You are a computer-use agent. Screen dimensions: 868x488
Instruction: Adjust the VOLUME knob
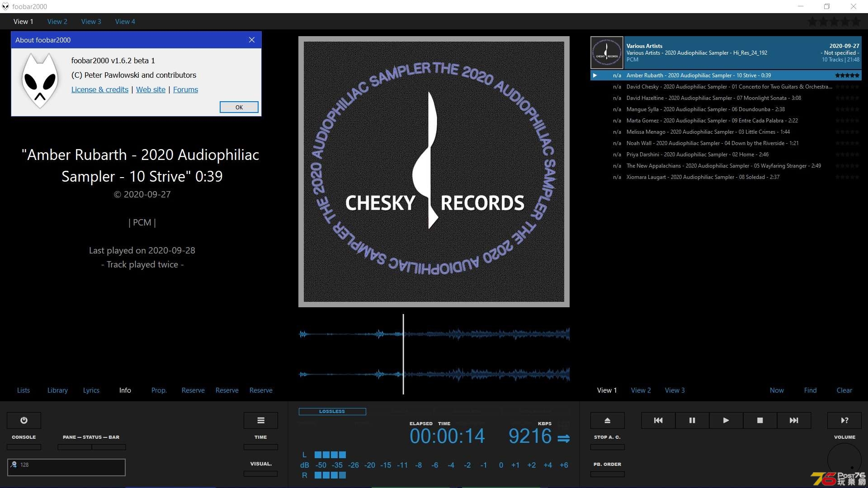(844, 460)
